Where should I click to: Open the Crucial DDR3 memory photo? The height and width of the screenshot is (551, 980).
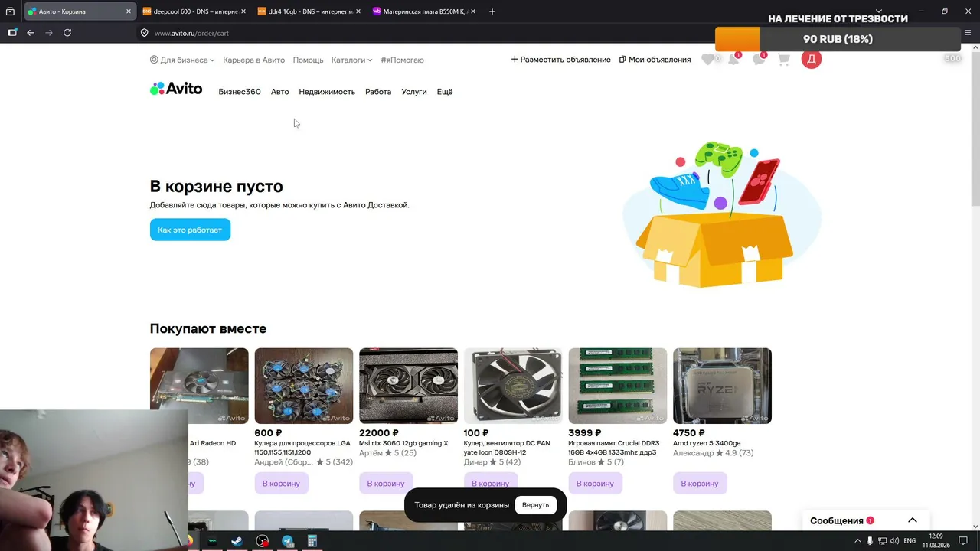pos(618,386)
